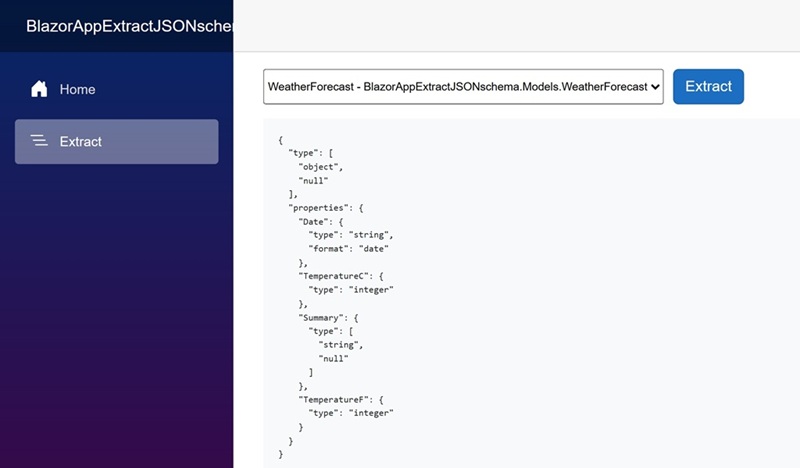The image size is (800, 468).
Task: Click the BlazorAppExtractJSONschema brand title
Action: tap(130, 26)
